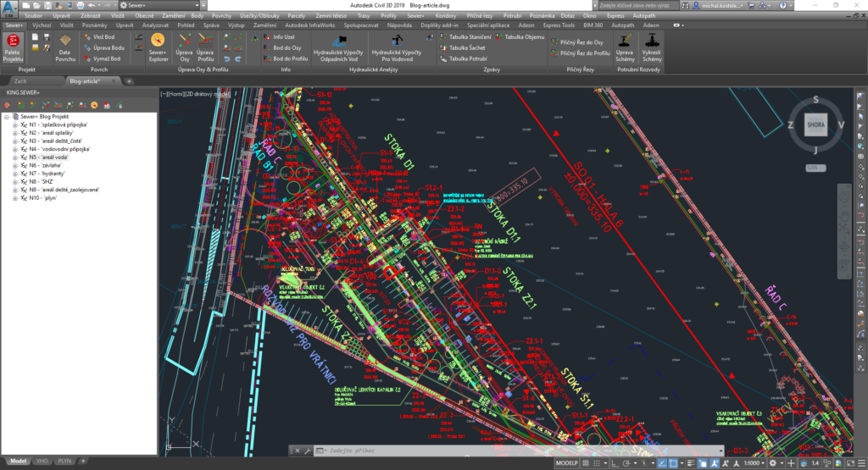Click the Info Uzel tool
The image size is (868, 470).
click(279, 37)
